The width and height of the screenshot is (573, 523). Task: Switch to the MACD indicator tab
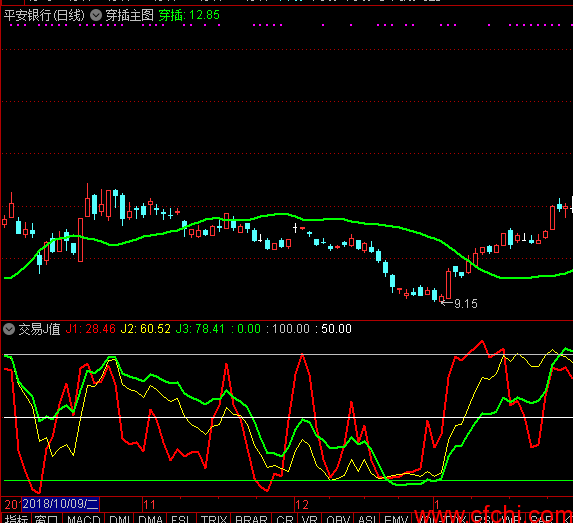[84, 519]
